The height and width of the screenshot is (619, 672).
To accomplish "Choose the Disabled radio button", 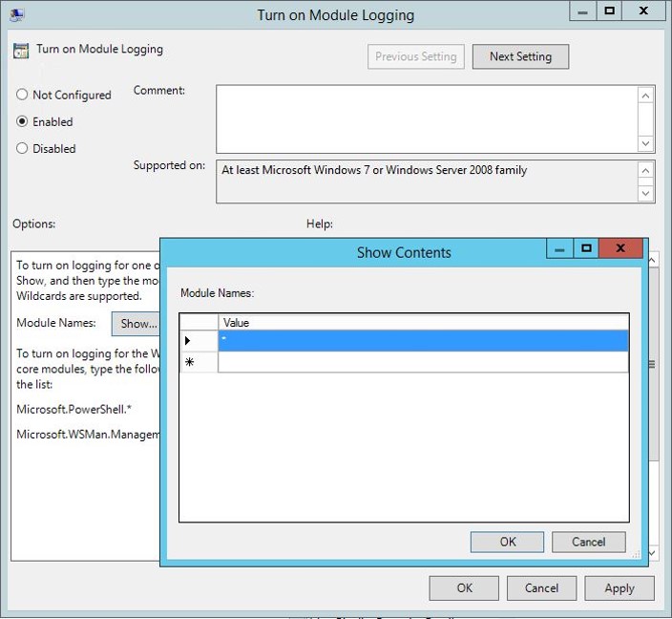I will pos(23,148).
